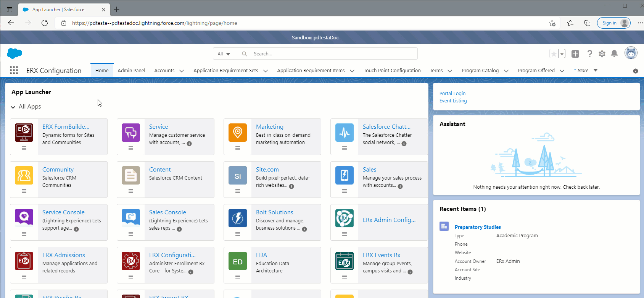644x298 pixels.
Task: Open the Admin Panel tab
Action: [131, 71]
